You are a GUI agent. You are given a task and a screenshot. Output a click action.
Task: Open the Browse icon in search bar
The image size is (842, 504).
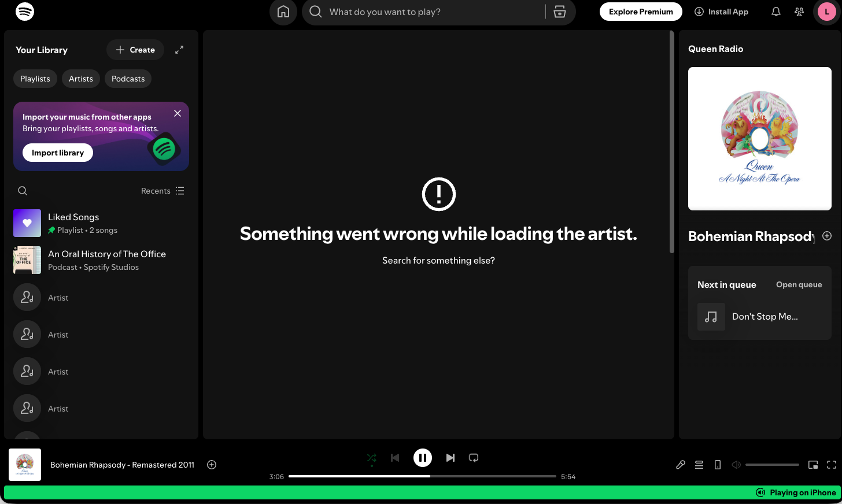tap(560, 12)
